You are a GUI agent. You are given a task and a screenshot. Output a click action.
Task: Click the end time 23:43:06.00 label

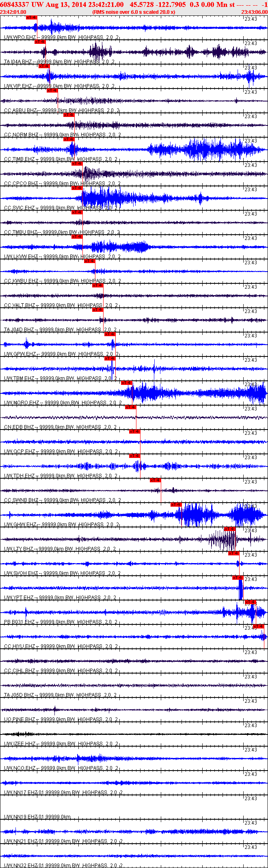tap(255, 12)
